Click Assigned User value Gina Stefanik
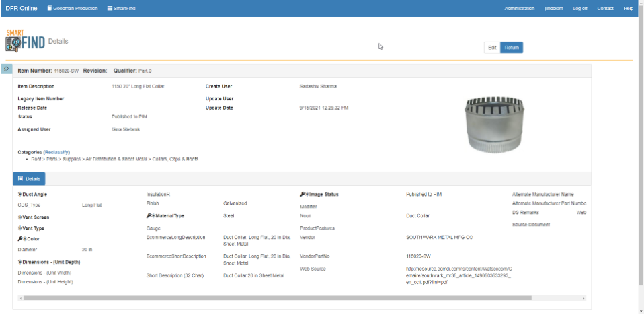The height and width of the screenshot is (315, 644). [x=126, y=129]
